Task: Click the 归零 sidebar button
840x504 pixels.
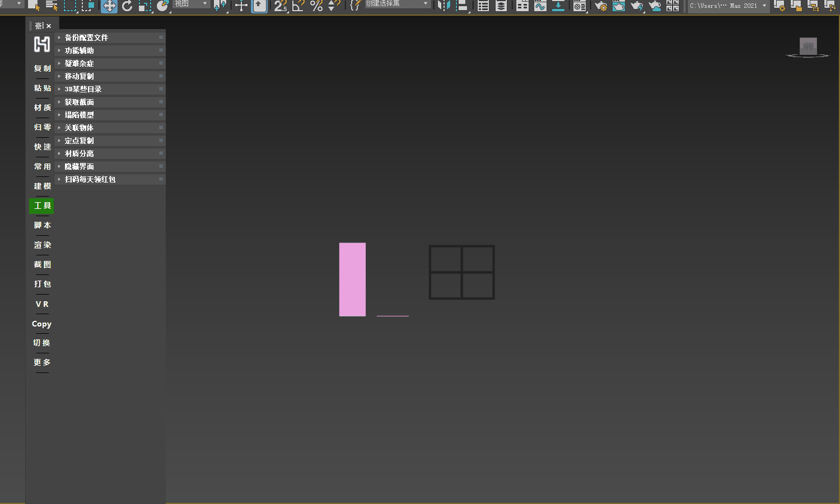Action: 42,127
